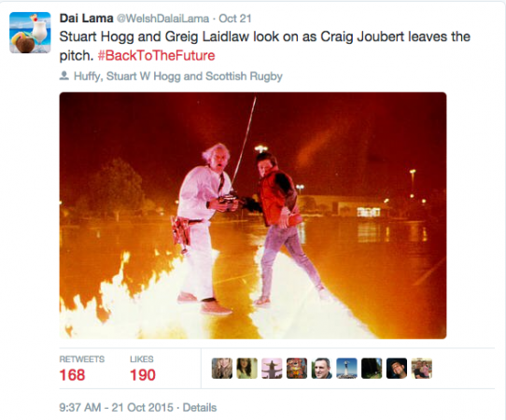This screenshot has width=506, height=420.
Task: Open the last liker avatar showing a couple
Action: tap(421, 368)
